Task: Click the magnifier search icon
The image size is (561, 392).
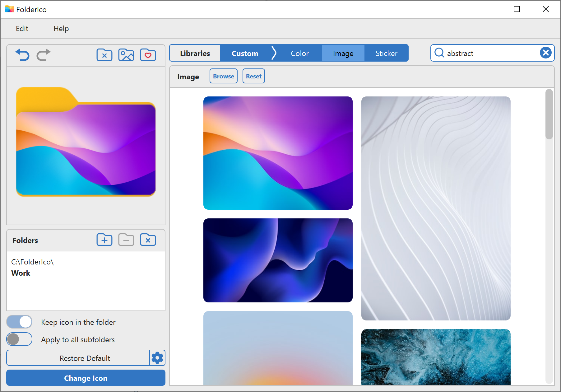Action: (439, 53)
